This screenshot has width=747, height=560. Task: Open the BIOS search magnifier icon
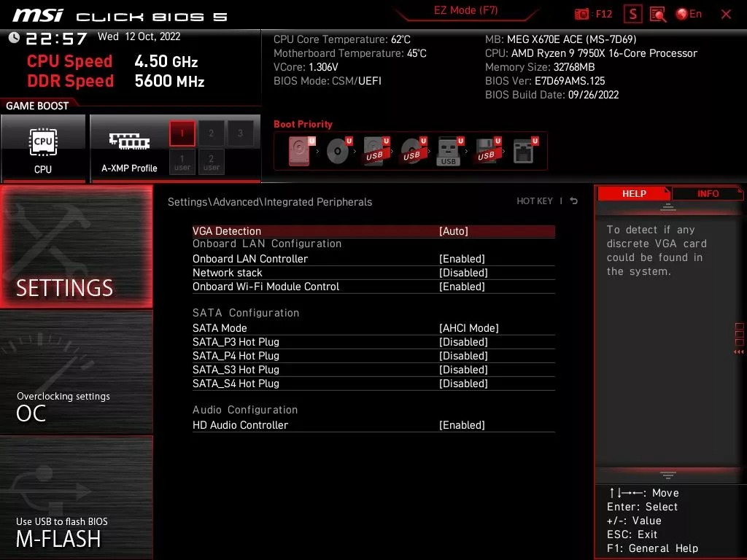click(x=658, y=15)
